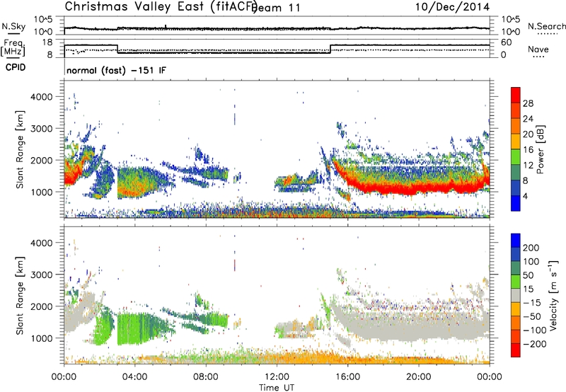Select the '04:00' time tick label

pos(134,377)
